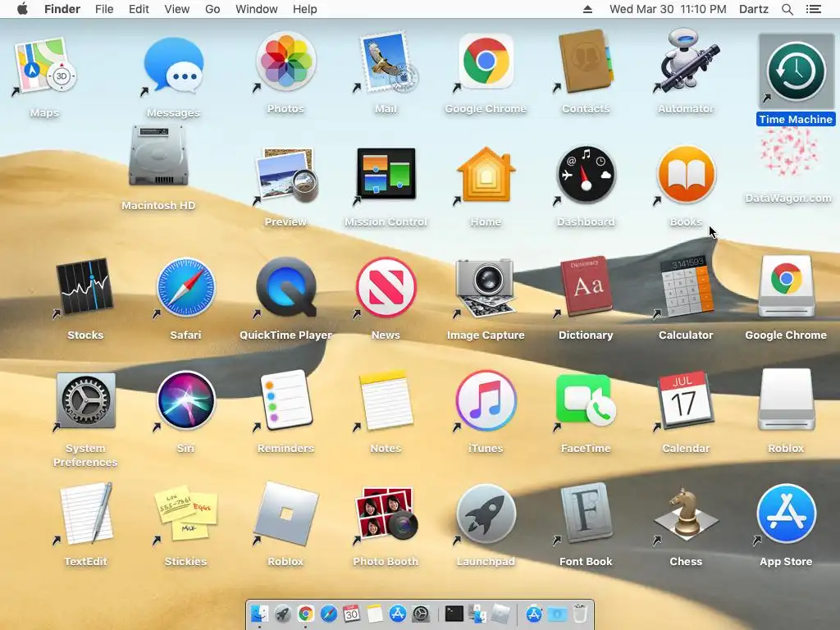The height and width of the screenshot is (630, 840).
Task: Select the Automator robot icon
Action: tap(686, 61)
